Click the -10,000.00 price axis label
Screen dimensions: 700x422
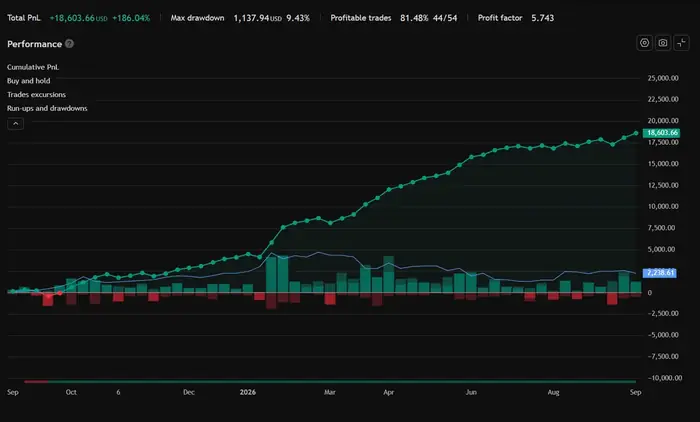tap(665, 378)
